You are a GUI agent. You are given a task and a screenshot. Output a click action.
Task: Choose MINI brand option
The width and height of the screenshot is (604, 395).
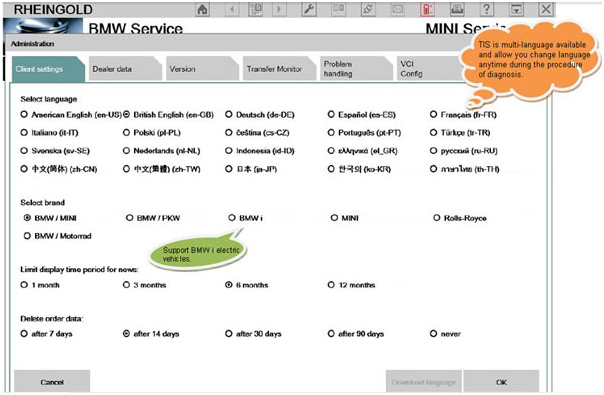click(334, 218)
